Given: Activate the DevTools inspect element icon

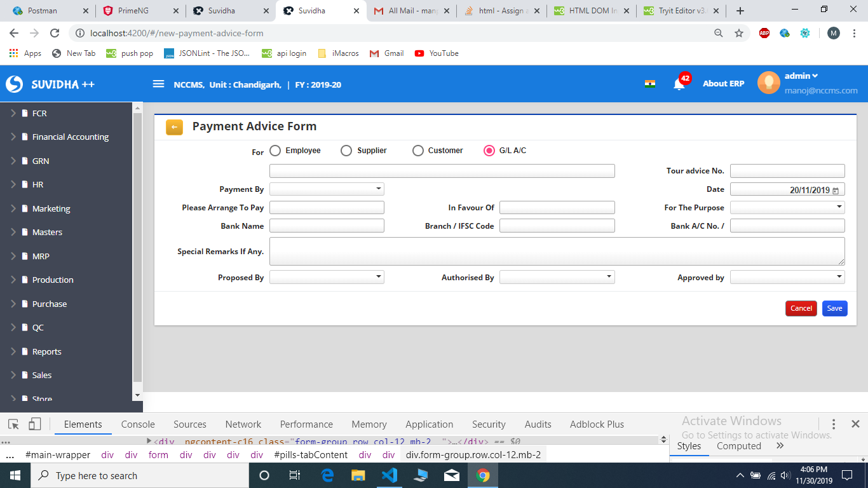Looking at the screenshot, I should pyautogui.click(x=13, y=424).
